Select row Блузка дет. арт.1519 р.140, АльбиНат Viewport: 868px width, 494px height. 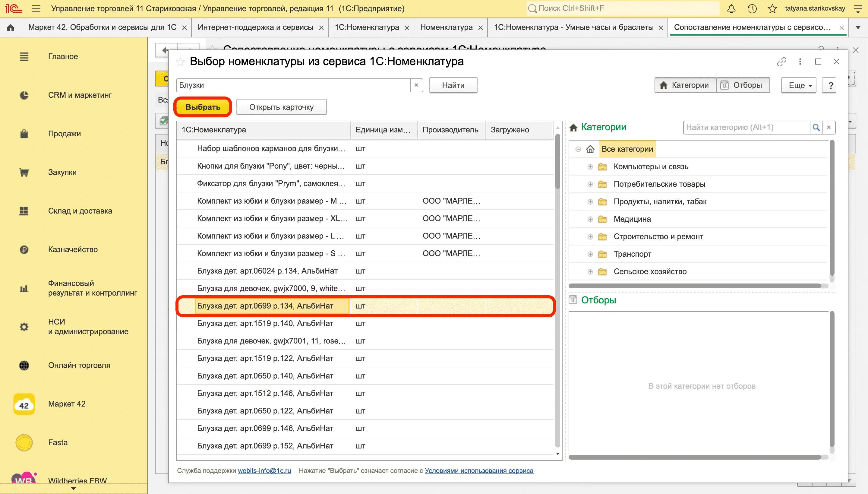pos(365,323)
